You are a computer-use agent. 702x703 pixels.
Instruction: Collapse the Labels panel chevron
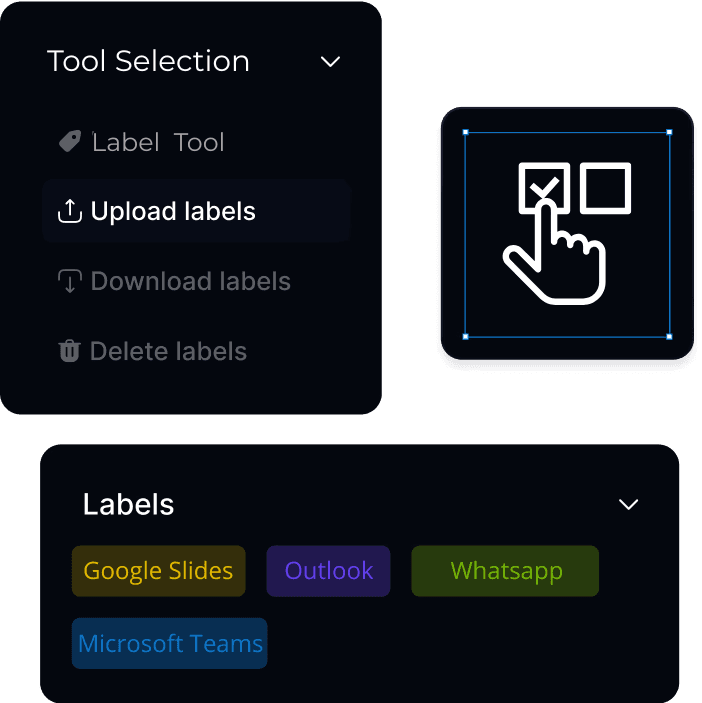point(628,504)
